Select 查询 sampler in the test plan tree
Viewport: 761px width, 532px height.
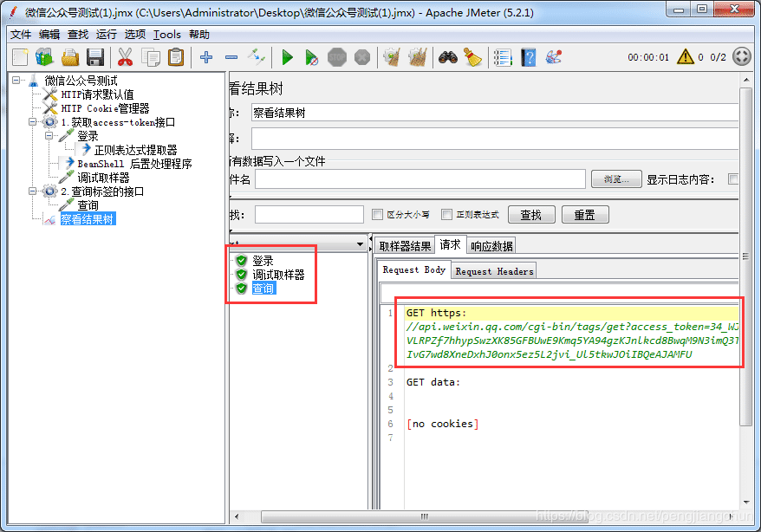point(88,205)
